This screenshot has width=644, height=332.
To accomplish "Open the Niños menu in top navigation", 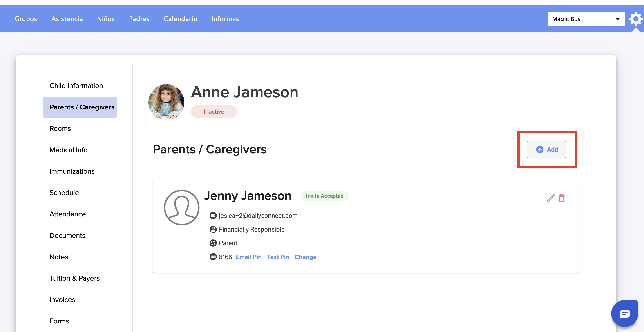I will 106,19.
